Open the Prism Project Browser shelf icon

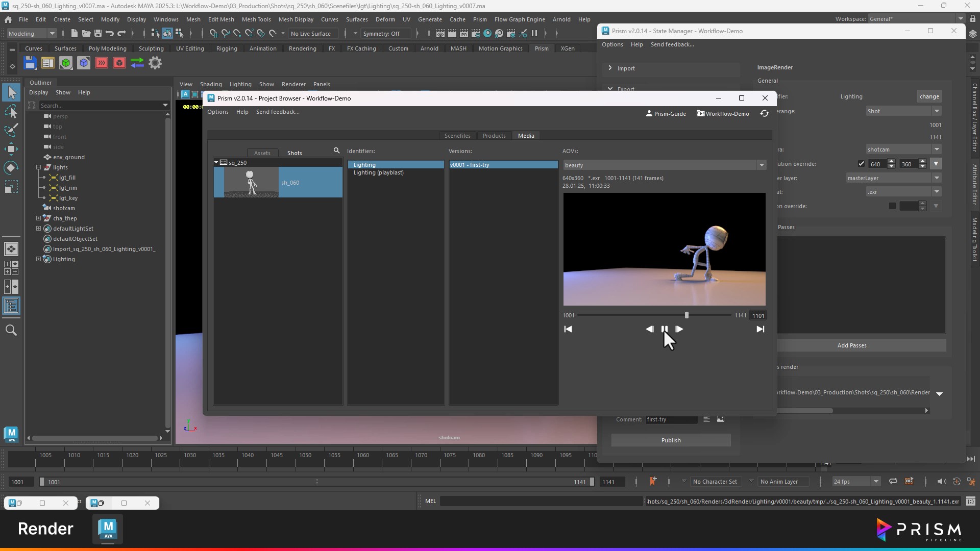click(47, 63)
